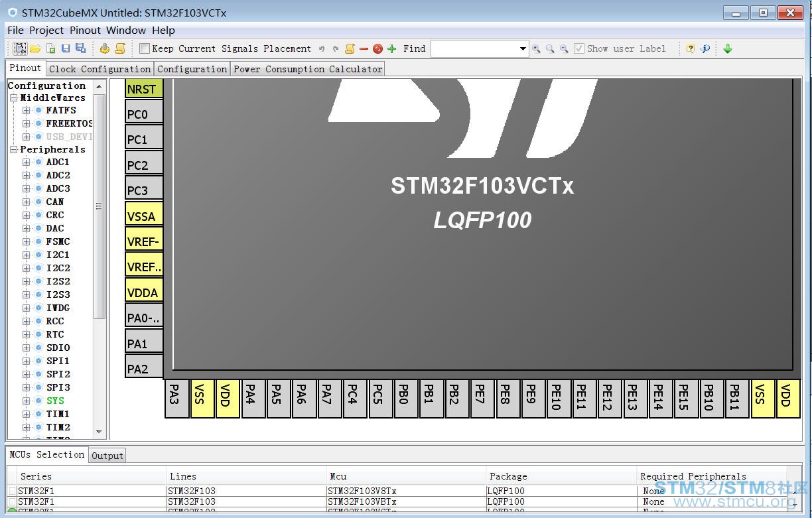Click the VDDA power pin

(144, 291)
